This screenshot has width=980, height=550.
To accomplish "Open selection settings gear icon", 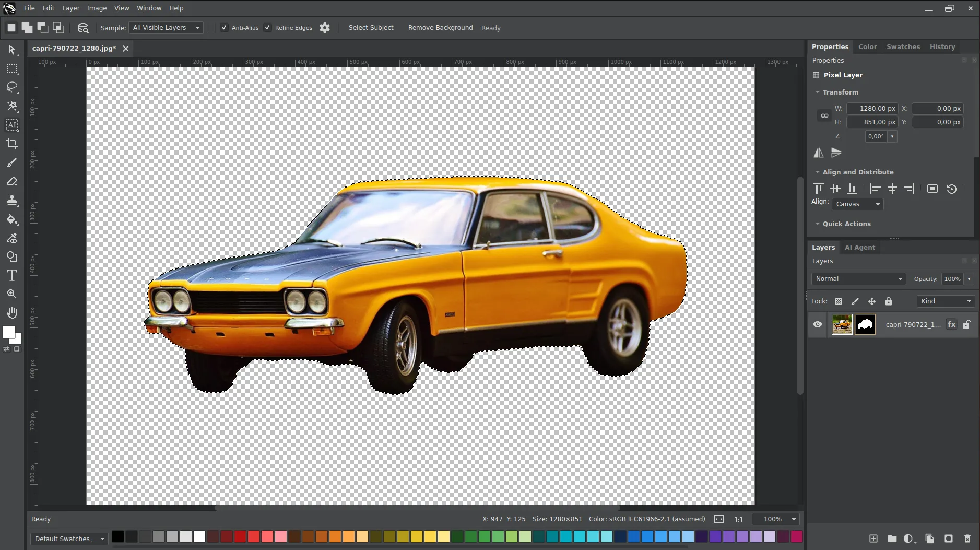I will point(325,28).
